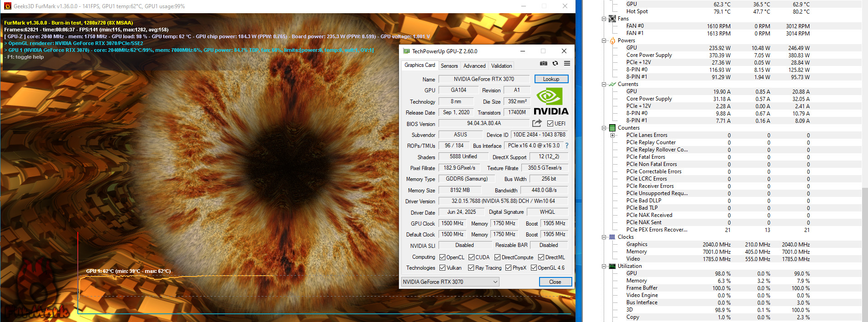Select the PCIe Fatal Errors row
The width and height of the screenshot is (868, 322).
tap(732, 157)
